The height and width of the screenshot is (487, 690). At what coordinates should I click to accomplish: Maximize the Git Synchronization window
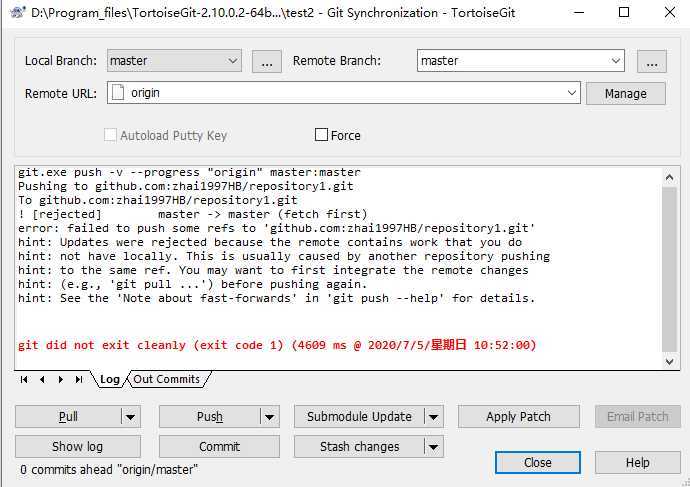(624, 12)
